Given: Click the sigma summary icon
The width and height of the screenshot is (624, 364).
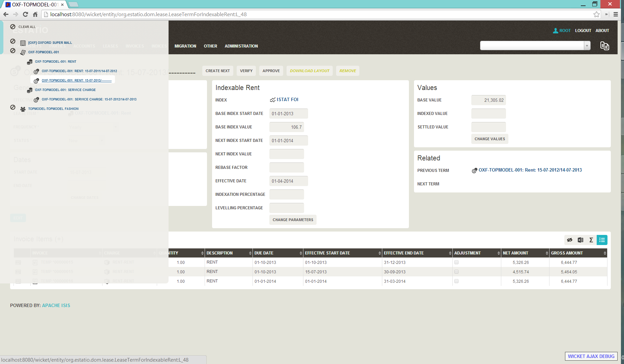Looking at the screenshot, I should tap(591, 240).
